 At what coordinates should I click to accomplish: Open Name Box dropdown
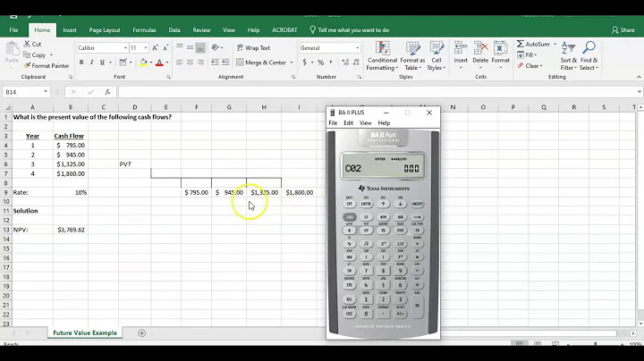(46, 92)
